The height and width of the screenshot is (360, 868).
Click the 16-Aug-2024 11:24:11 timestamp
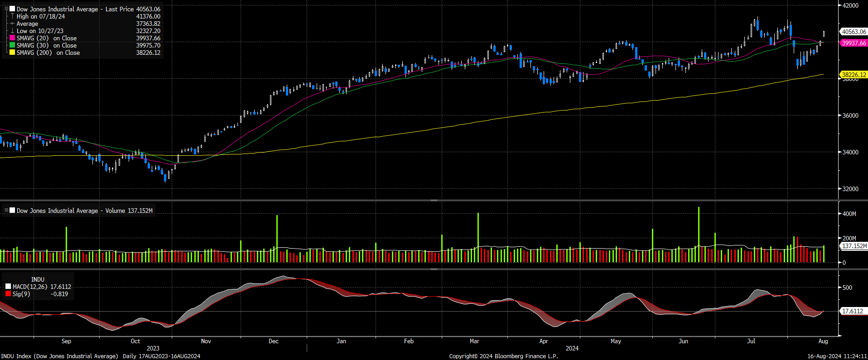[x=837, y=356]
